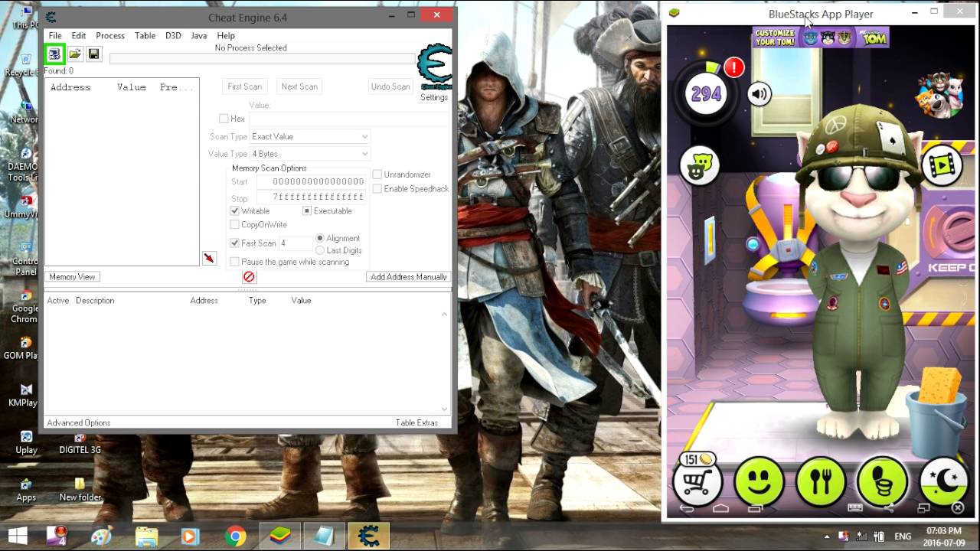
Task: Click the Start memory address field
Action: point(311,181)
